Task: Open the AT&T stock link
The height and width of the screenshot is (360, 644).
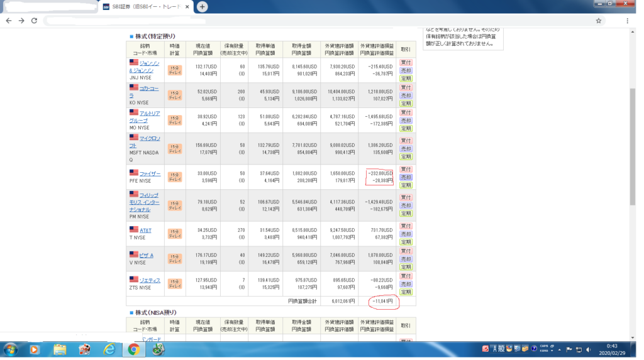Action: (145, 231)
